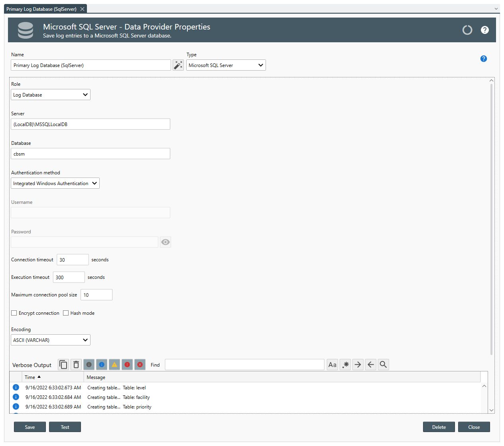Toggle match case Aa in Find
The height and width of the screenshot is (446, 504).
(333, 365)
